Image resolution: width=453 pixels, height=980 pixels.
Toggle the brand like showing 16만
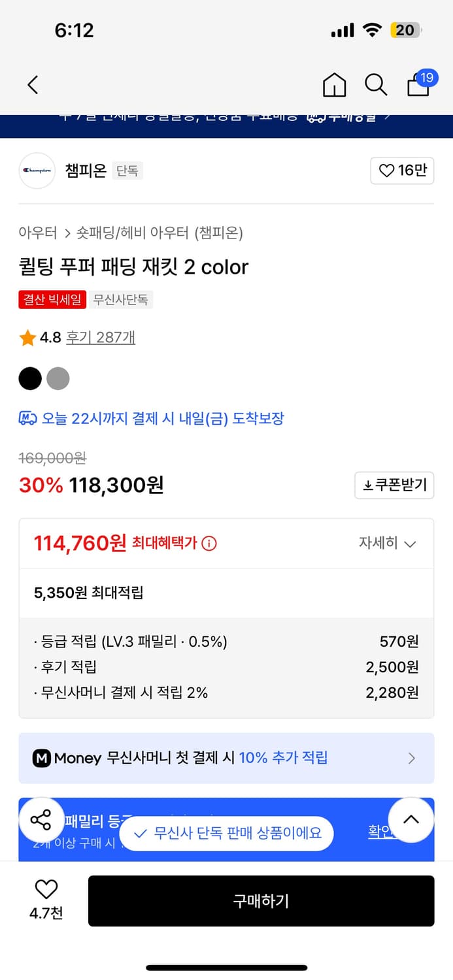(x=402, y=171)
